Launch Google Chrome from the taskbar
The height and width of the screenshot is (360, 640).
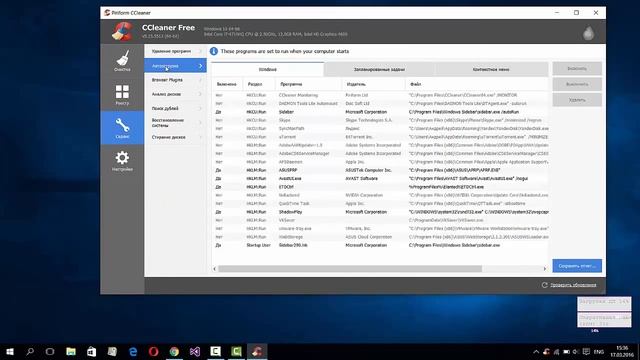coord(174,351)
